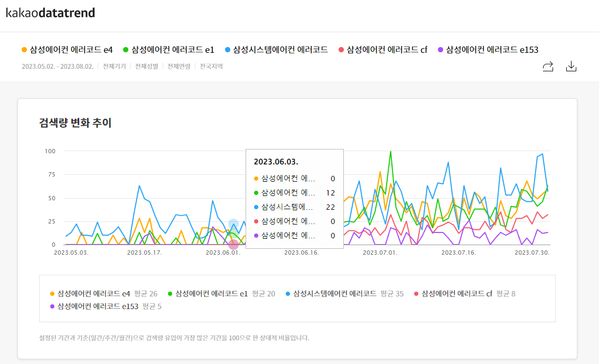
Task: Click orange dot next to header e4 keyword
Action: [x=24, y=50]
